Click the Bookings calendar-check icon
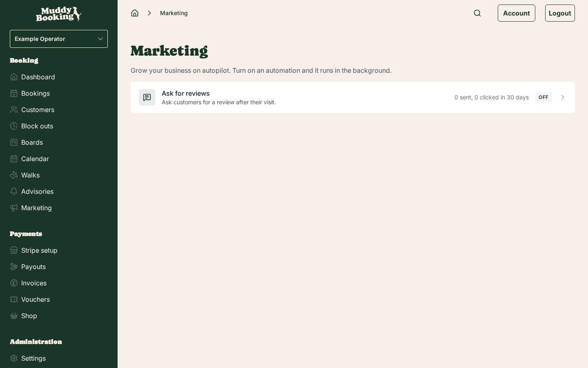The image size is (588, 368). click(14, 93)
